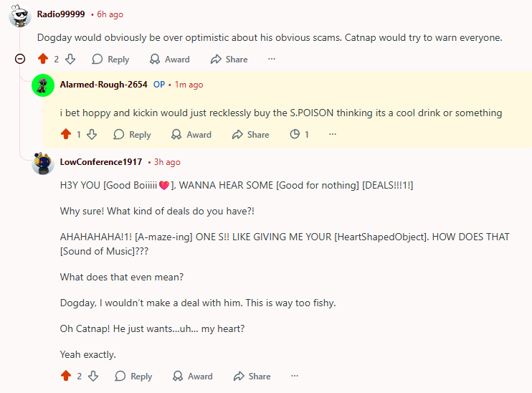Open more options on Alarmed-Rough-2654's comment

(x=333, y=134)
